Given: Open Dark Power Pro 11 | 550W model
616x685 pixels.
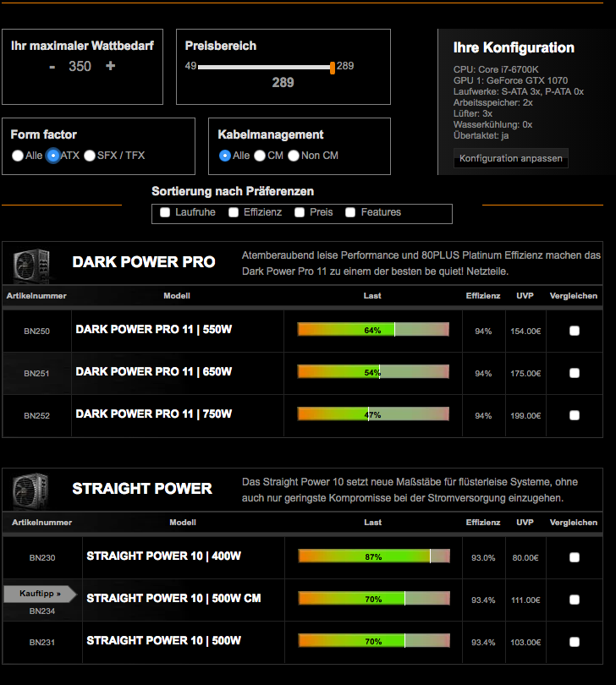Looking at the screenshot, I should click(154, 330).
